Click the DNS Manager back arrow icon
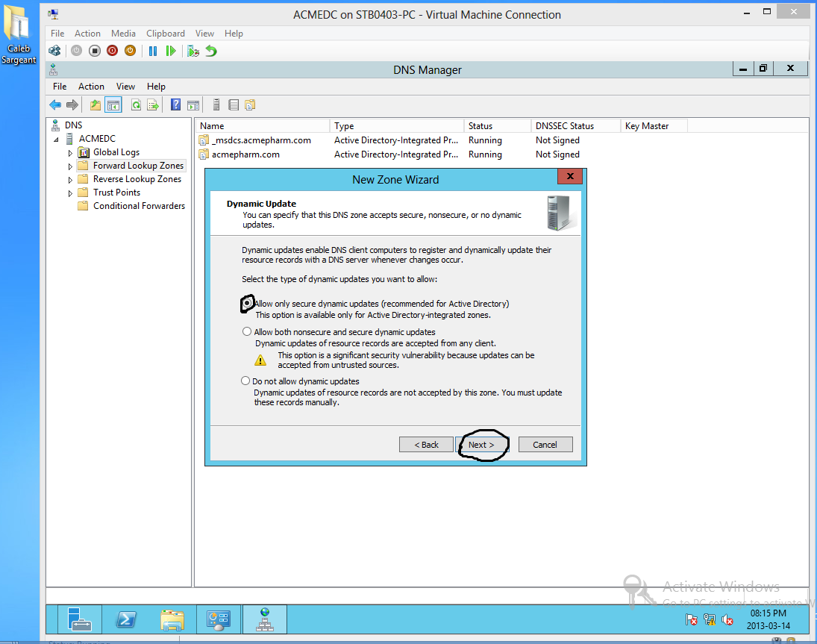 (x=55, y=104)
